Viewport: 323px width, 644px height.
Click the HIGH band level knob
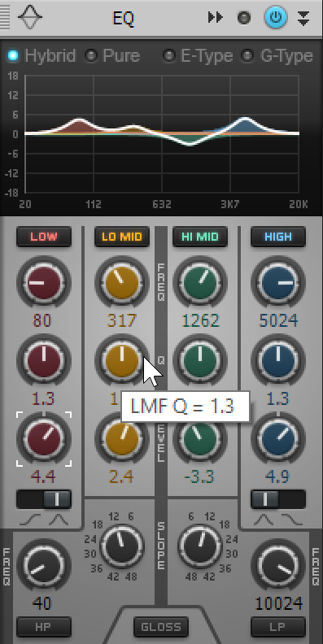[278, 438]
